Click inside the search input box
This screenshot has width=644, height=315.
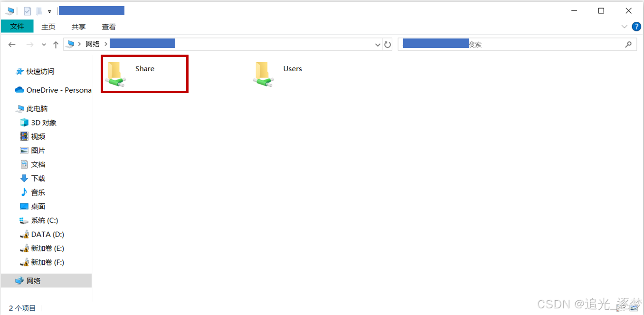[x=511, y=44]
